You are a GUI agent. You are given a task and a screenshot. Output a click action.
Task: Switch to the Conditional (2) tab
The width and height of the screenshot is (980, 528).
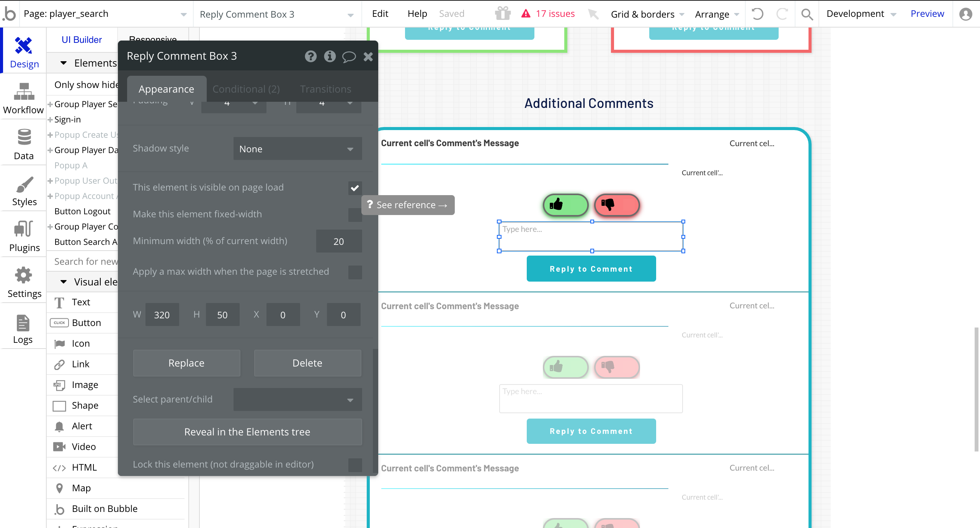point(246,89)
